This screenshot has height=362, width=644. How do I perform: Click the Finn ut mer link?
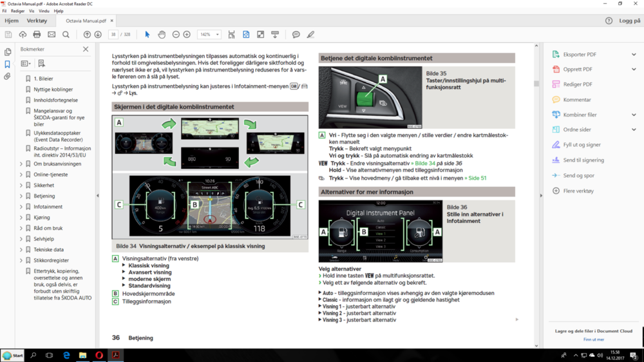(593, 339)
